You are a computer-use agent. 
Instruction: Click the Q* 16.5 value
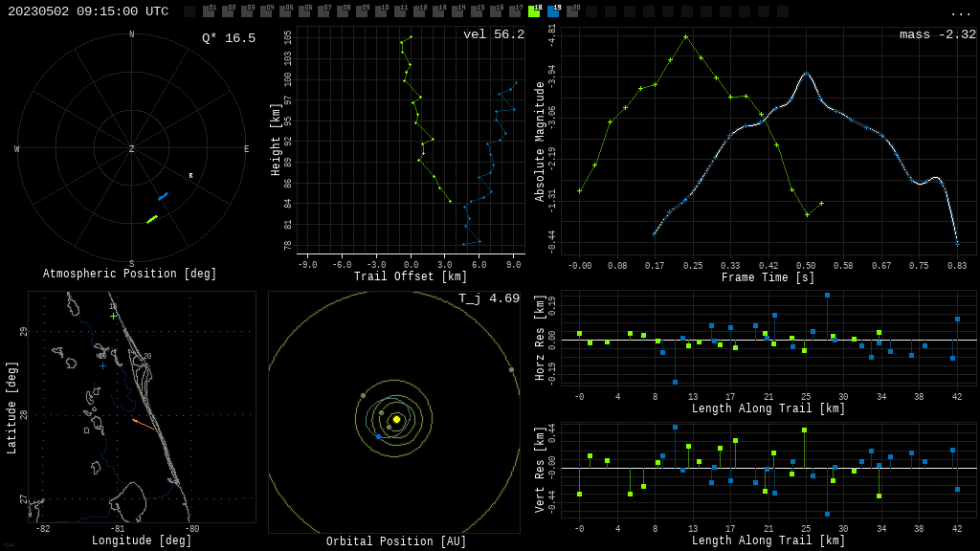coord(229,38)
